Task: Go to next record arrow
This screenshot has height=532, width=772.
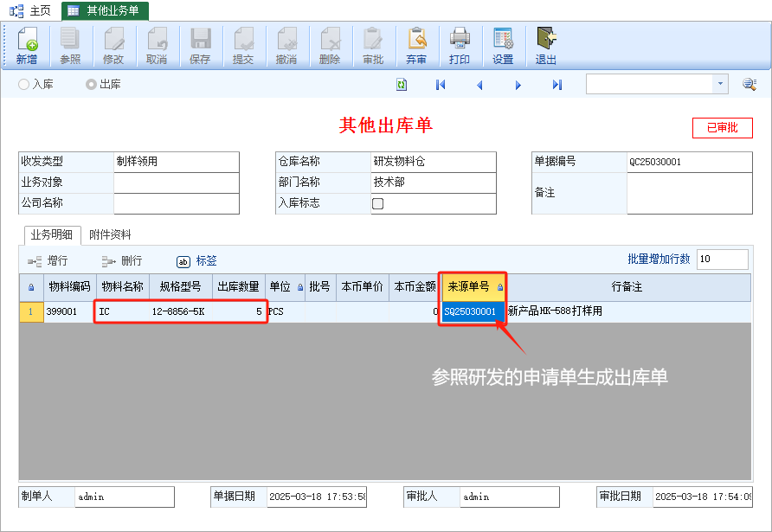Action: click(518, 85)
